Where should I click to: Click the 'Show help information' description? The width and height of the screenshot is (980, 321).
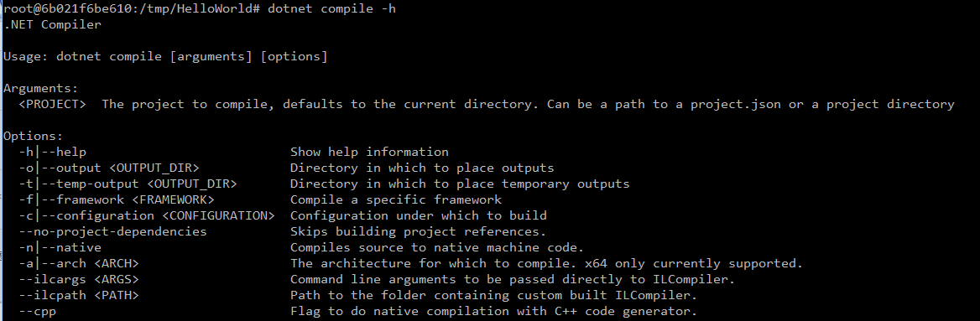[x=369, y=152]
